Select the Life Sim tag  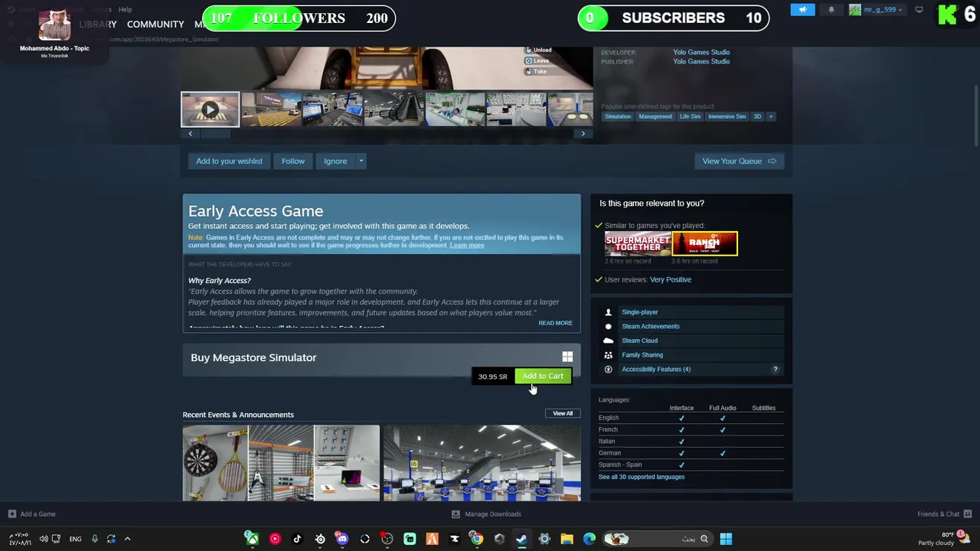[690, 116]
